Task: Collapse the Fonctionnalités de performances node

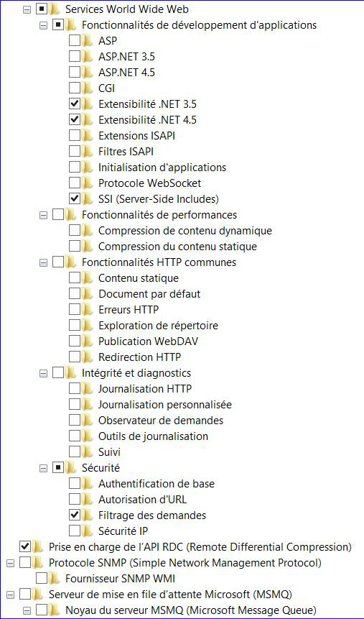Action: (x=44, y=216)
